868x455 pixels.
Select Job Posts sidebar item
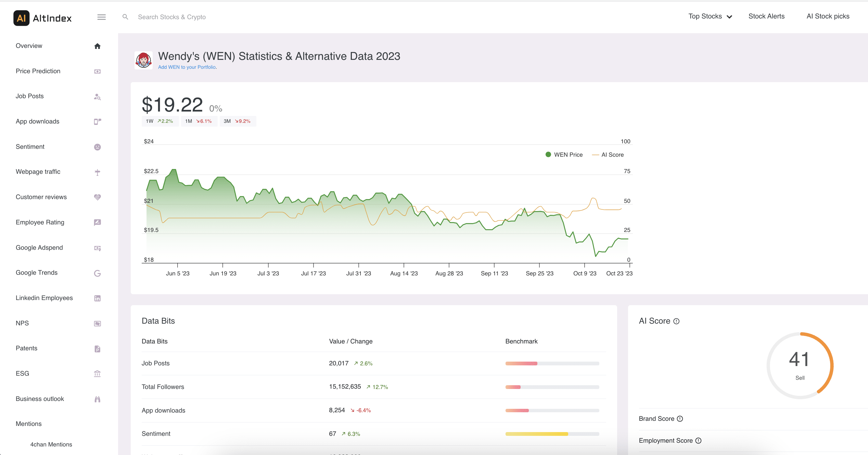[x=30, y=96]
